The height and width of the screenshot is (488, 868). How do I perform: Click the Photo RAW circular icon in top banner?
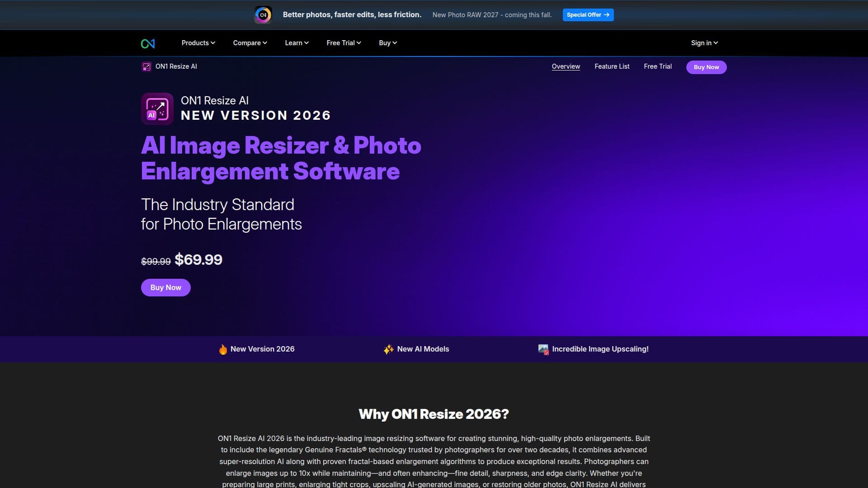click(x=263, y=15)
